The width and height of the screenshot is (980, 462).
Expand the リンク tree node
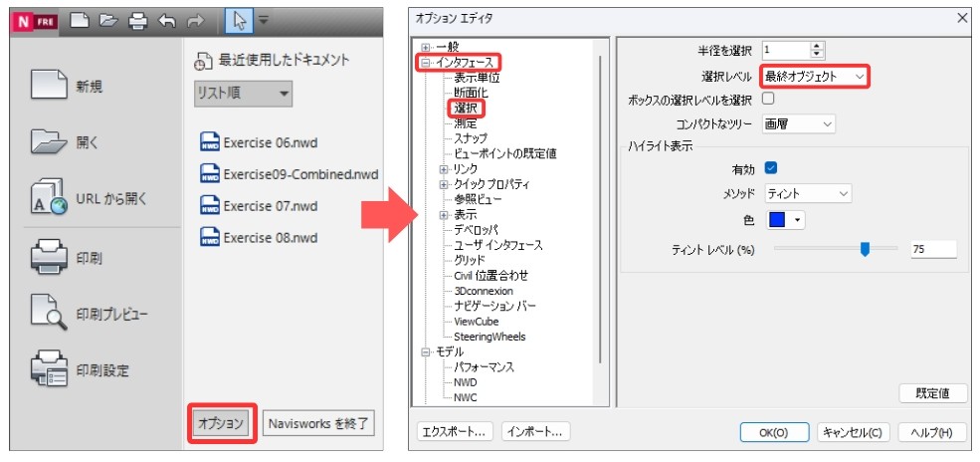444,169
